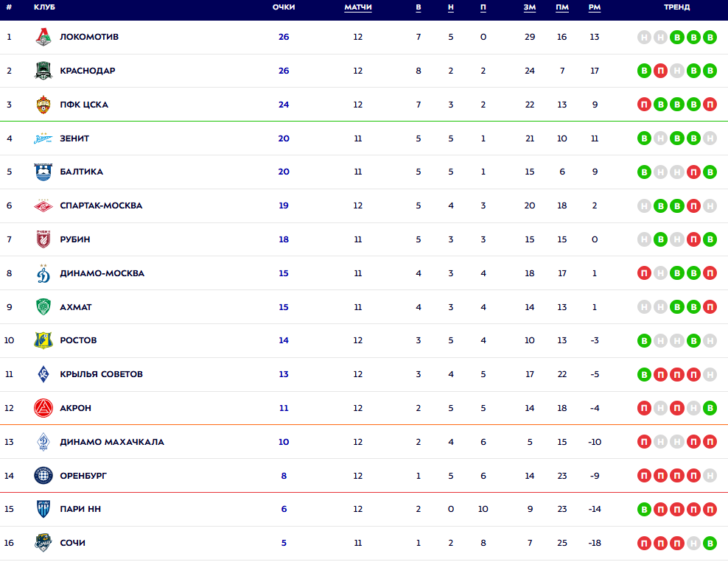Screen dimensions: 728x562
Task: Open the Динамо Махачкала team link
Action: tap(112, 442)
